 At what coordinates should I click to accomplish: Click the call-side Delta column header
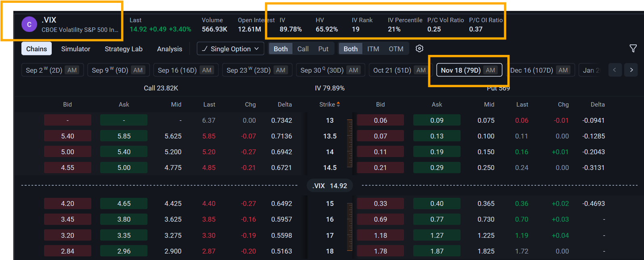pos(284,104)
